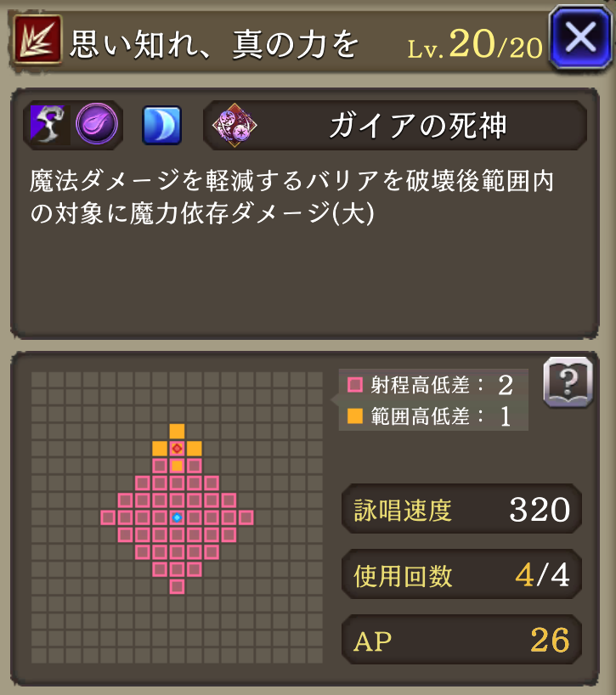Select the ガイアの死神 job label
This screenshot has height=695, width=616.
click(418, 126)
